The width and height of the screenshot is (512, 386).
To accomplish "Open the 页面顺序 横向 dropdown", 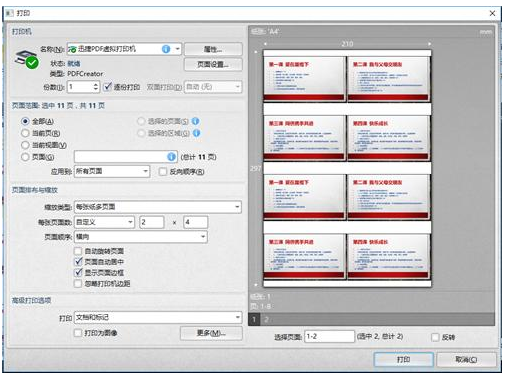I will (x=141, y=237).
